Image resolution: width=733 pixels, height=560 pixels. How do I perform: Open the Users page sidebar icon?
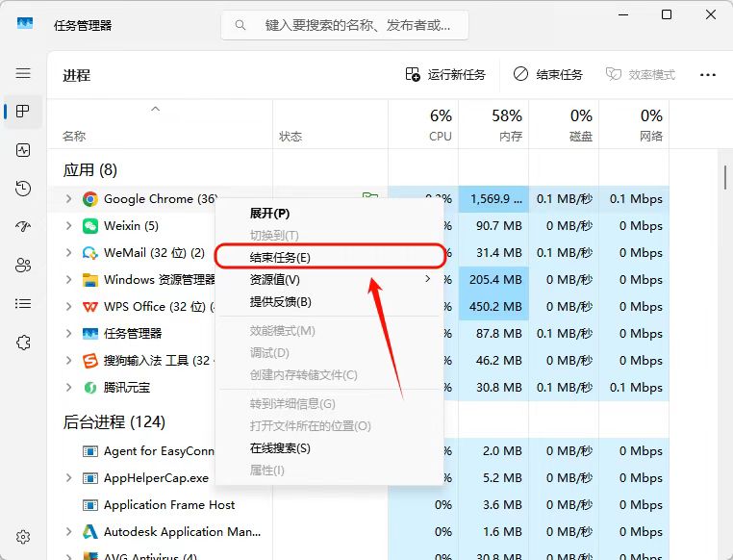(23, 265)
